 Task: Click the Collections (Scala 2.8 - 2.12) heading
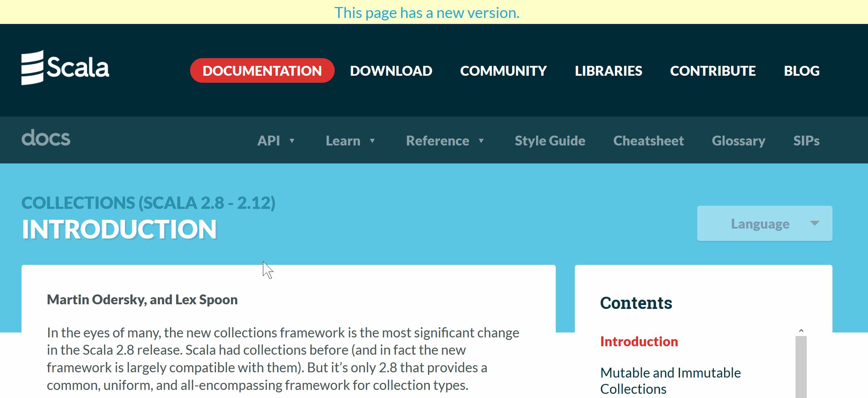[148, 203]
